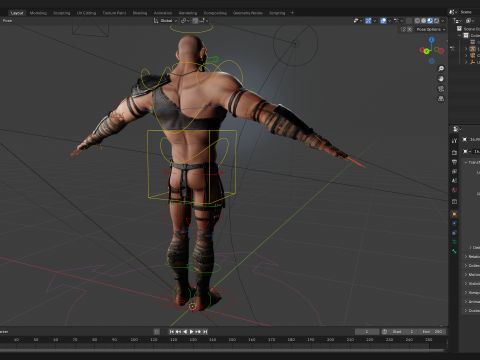
Task: Select material preview viewport shading
Action: click(430, 21)
